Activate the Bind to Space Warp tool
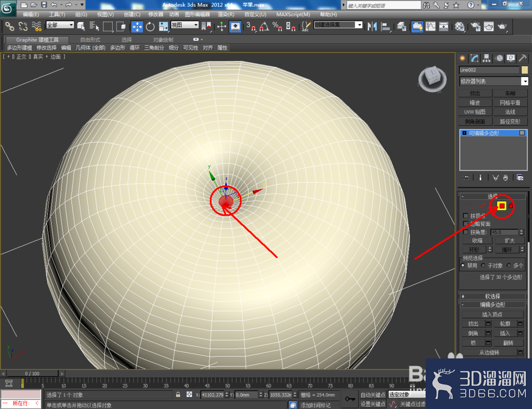 tap(36, 27)
